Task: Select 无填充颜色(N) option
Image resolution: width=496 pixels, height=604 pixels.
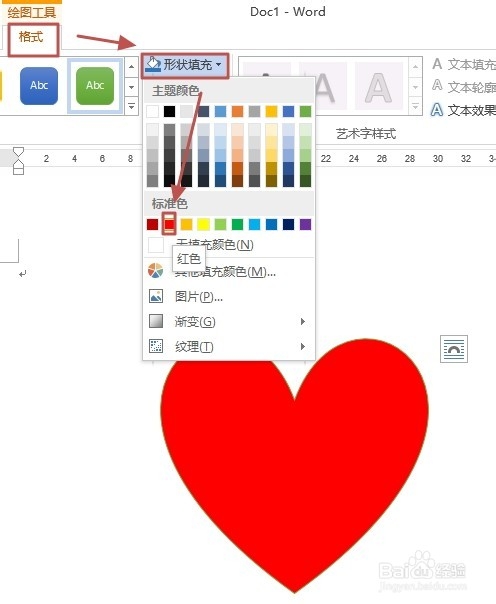Action: (x=229, y=245)
